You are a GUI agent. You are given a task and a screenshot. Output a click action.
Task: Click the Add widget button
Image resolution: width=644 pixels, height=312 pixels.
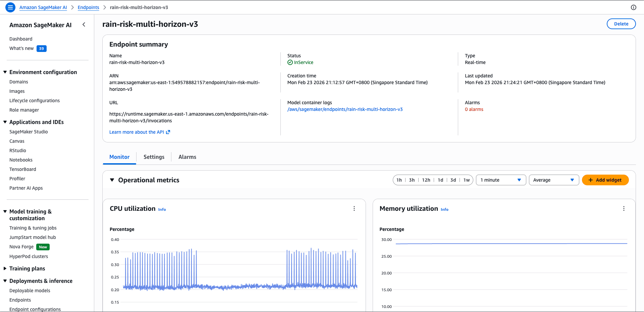(605, 180)
